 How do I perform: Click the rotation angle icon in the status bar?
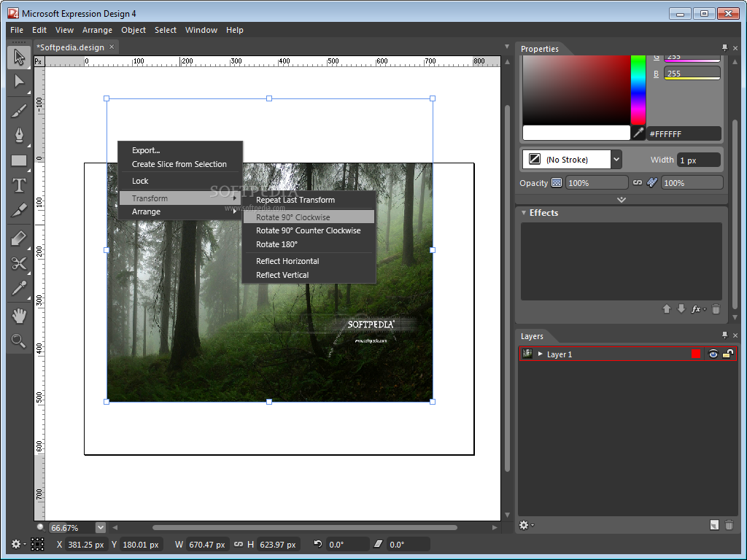click(318, 544)
